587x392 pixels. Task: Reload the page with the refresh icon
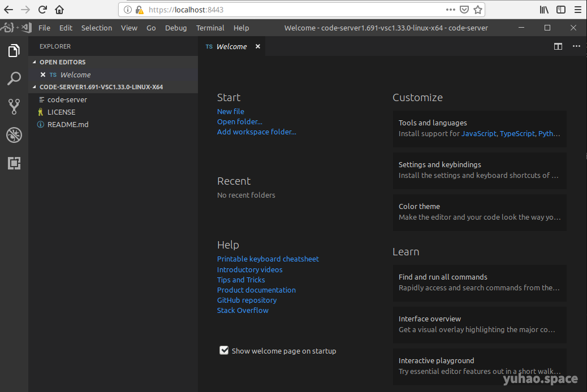[x=42, y=10]
